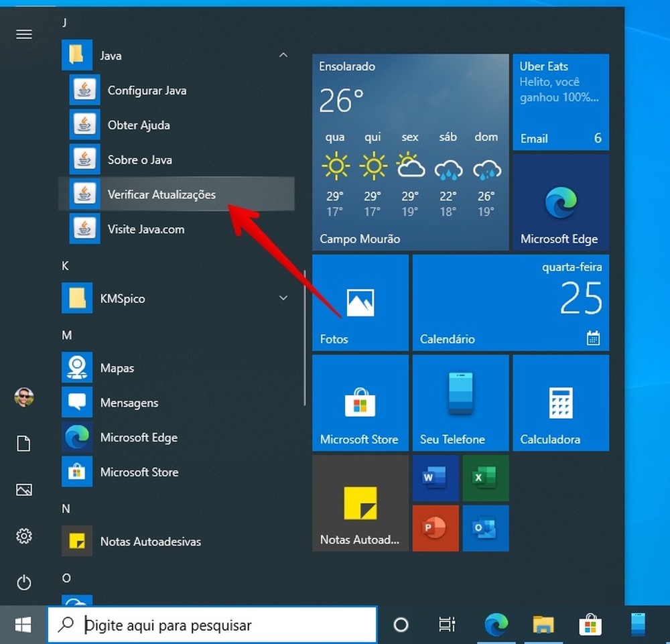Open the Calendário tile showing quarta-feira 25
670x644 pixels.
tap(511, 303)
